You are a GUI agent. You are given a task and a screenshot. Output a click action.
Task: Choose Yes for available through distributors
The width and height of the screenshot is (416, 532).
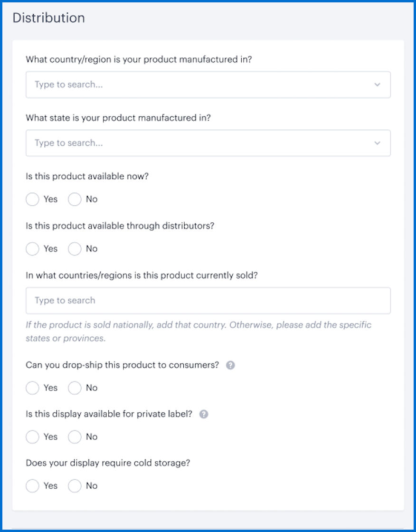(x=32, y=249)
